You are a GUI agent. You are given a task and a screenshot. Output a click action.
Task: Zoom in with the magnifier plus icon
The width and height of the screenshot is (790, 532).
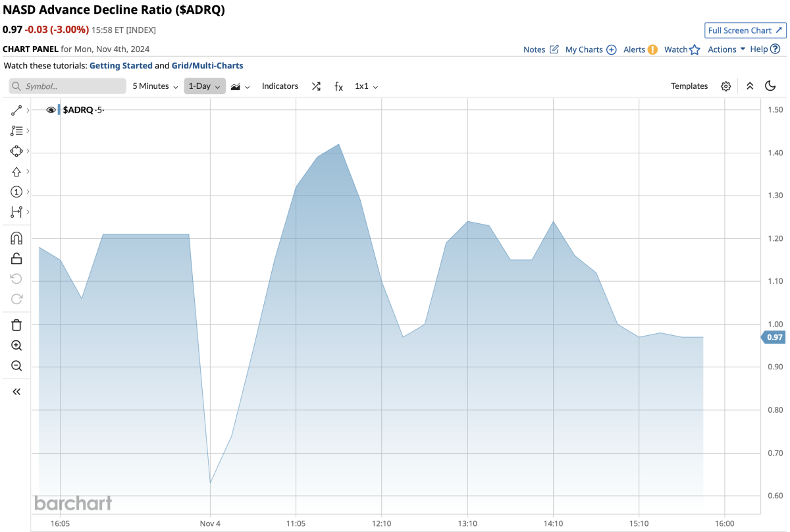click(x=16, y=346)
